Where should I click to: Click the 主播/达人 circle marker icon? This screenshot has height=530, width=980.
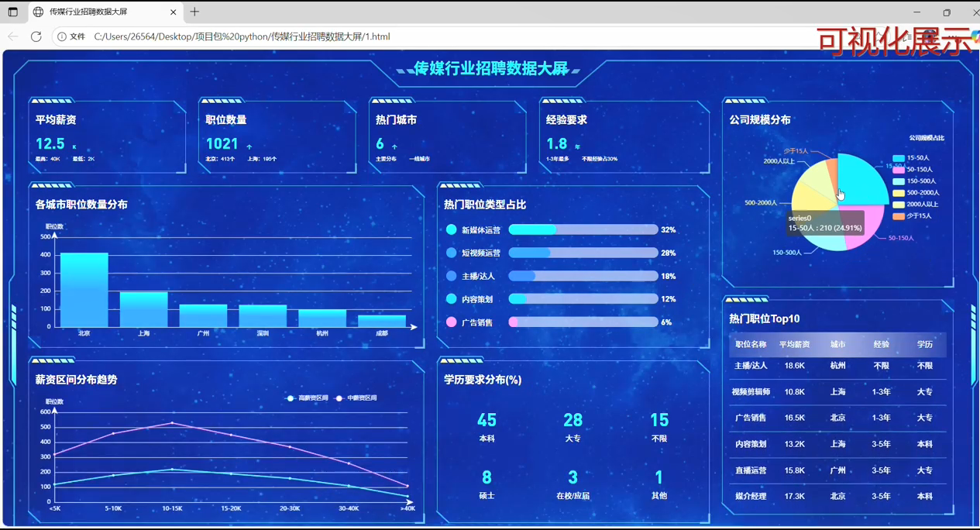coord(452,276)
